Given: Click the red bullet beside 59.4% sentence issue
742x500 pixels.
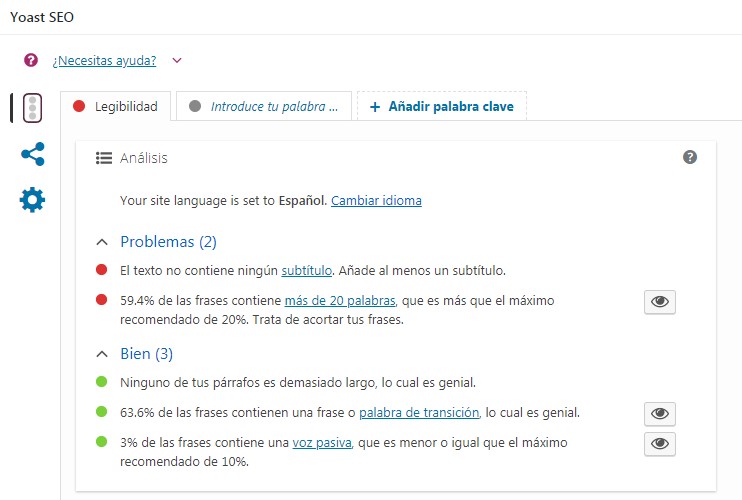Looking at the screenshot, I should 101,299.
